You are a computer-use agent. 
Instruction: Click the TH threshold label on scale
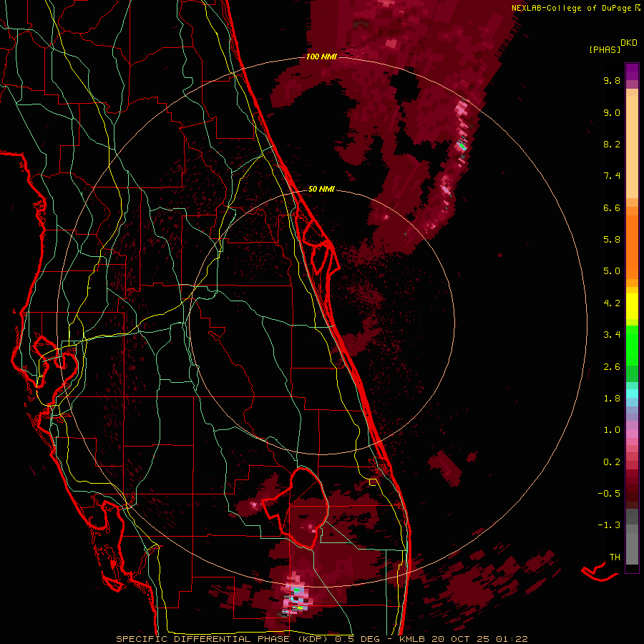pos(615,557)
